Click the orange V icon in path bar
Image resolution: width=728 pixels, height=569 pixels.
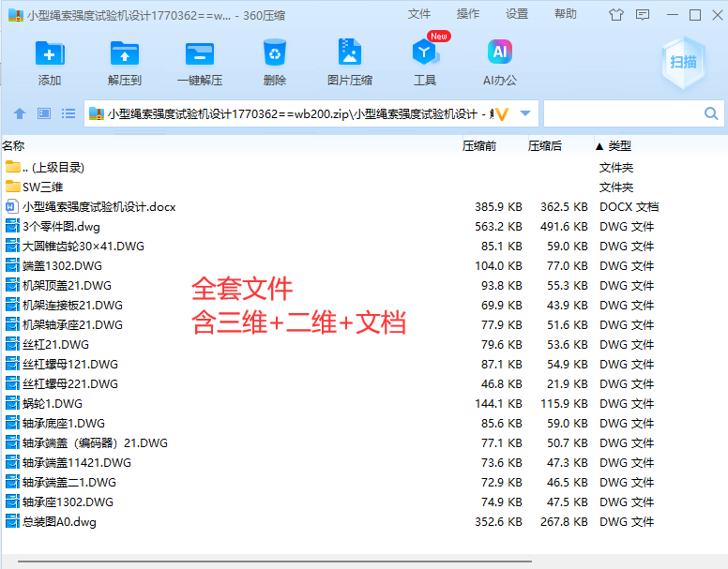[x=502, y=113]
